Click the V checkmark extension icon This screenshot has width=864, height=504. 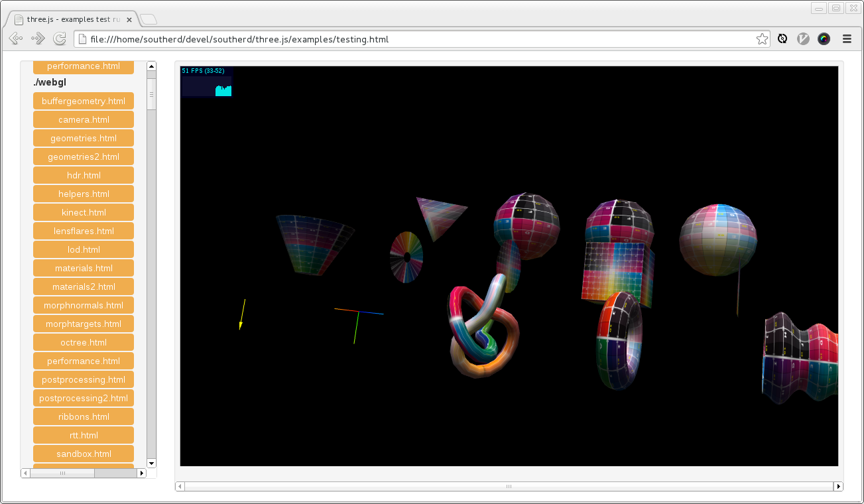803,39
